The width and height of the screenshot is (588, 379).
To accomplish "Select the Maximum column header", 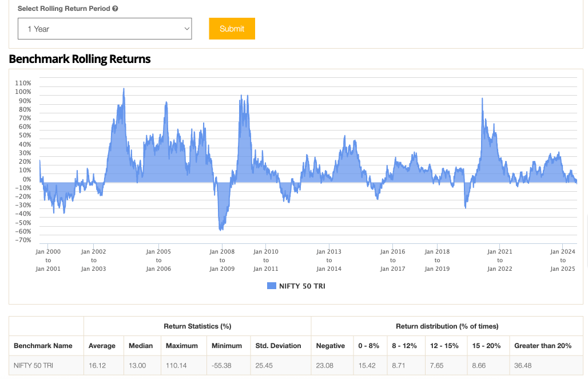I will tap(182, 346).
